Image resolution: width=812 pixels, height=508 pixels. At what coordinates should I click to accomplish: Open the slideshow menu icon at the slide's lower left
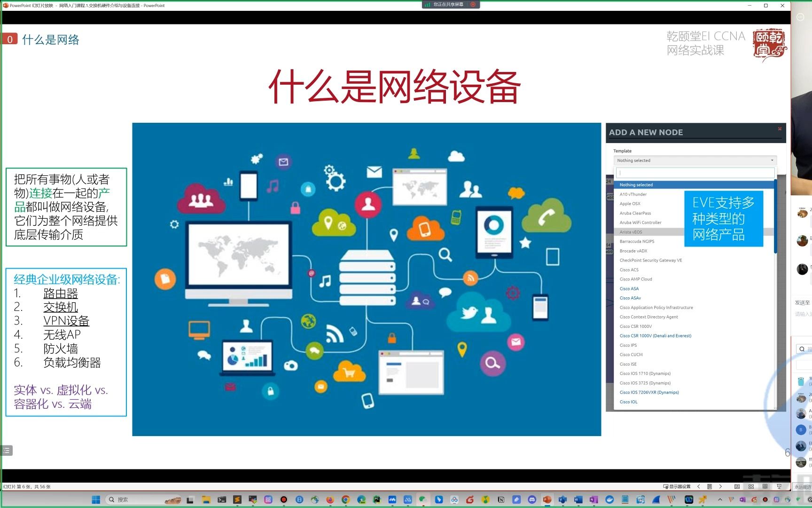(x=7, y=450)
